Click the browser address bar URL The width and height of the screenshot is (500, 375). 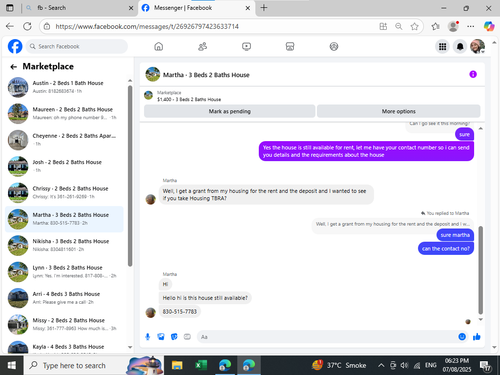(147, 26)
